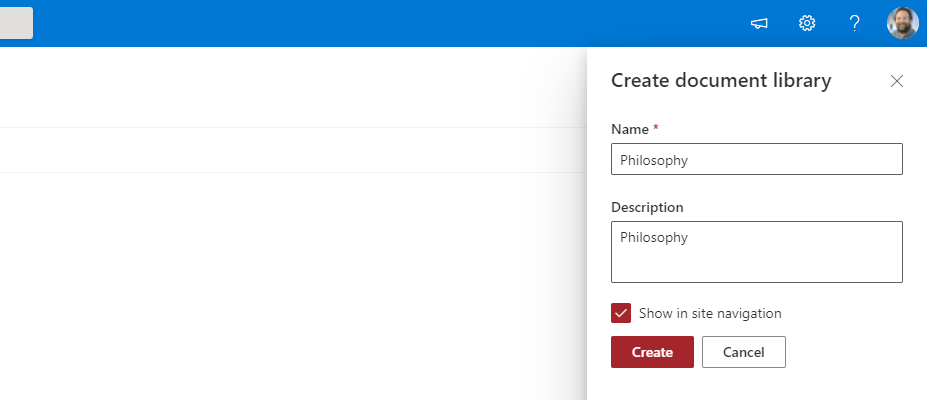Click the empty blue header bar area
Viewport: 927px width, 400px height.
pyautogui.click(x=400, y=23)
